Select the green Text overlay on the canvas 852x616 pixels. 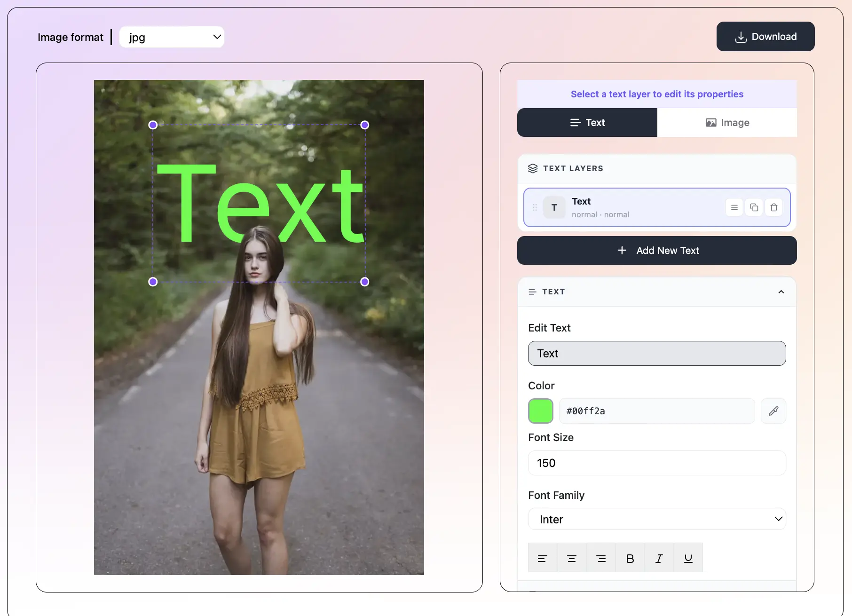(x=260, y=203)
